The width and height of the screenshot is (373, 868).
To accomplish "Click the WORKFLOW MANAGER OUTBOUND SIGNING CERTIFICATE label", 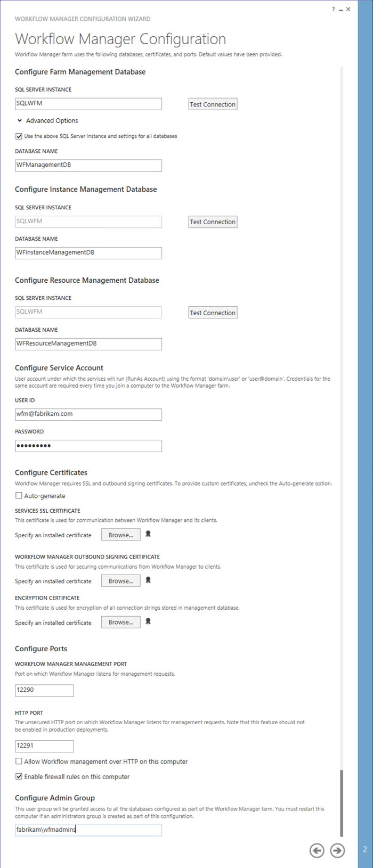I will pyautogui.click(x=87, y=557).
